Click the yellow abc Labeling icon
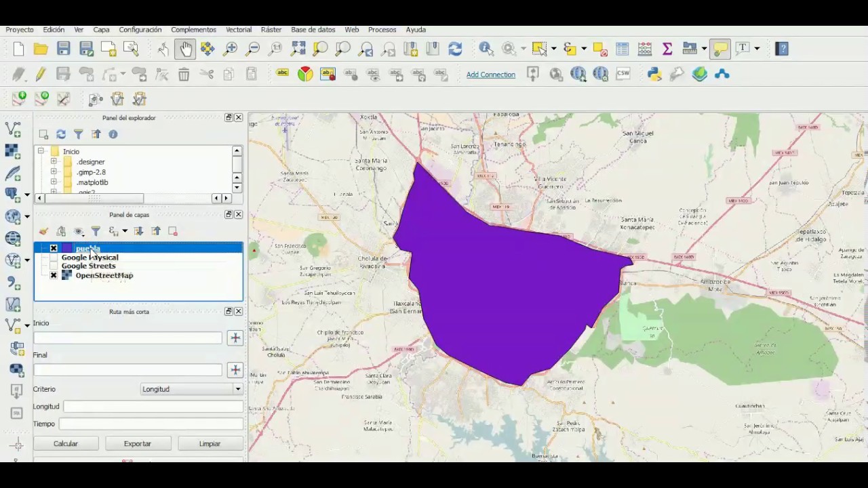This screenshot has width=868, height=488. [283, 73]
